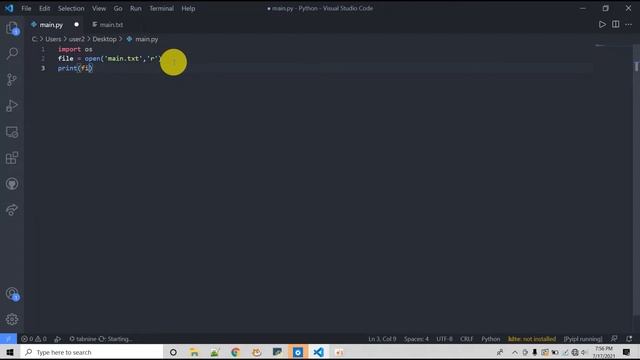
Task: Toggle the volume speaker tray icon
Action: [584, 352]
